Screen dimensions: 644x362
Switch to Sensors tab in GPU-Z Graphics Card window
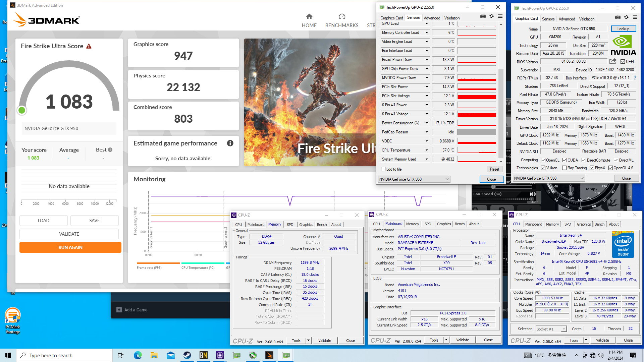click(x=548, y=19)
